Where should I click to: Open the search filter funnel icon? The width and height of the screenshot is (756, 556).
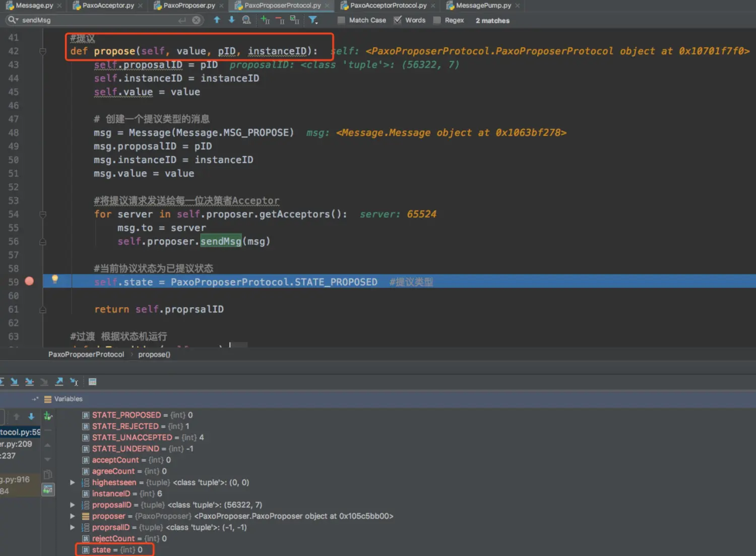point(313,20)
